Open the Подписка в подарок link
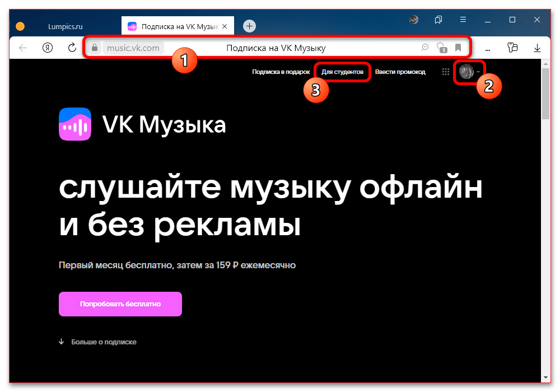The width and height of the screenshot is (560, 392). [x=281, y=72]
